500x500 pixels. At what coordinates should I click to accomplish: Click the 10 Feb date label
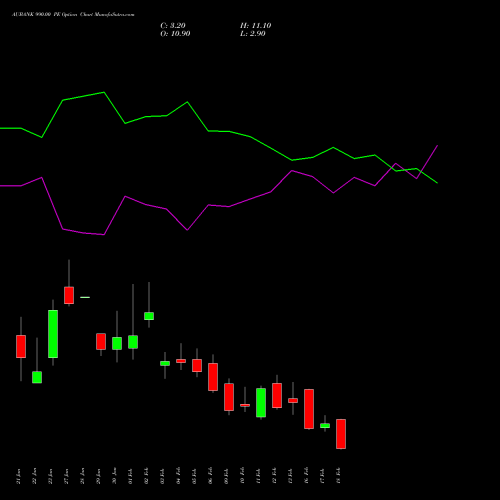pos(243,476)
